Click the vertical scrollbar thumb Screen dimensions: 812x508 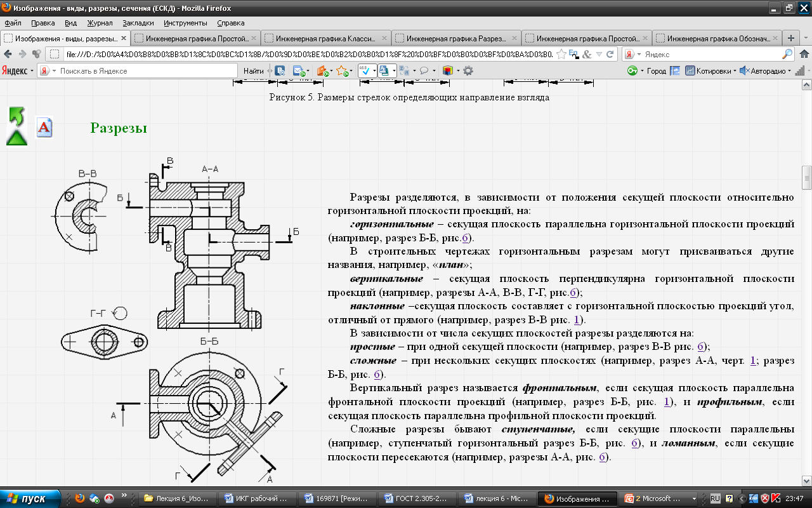click(x=806, y=178)
